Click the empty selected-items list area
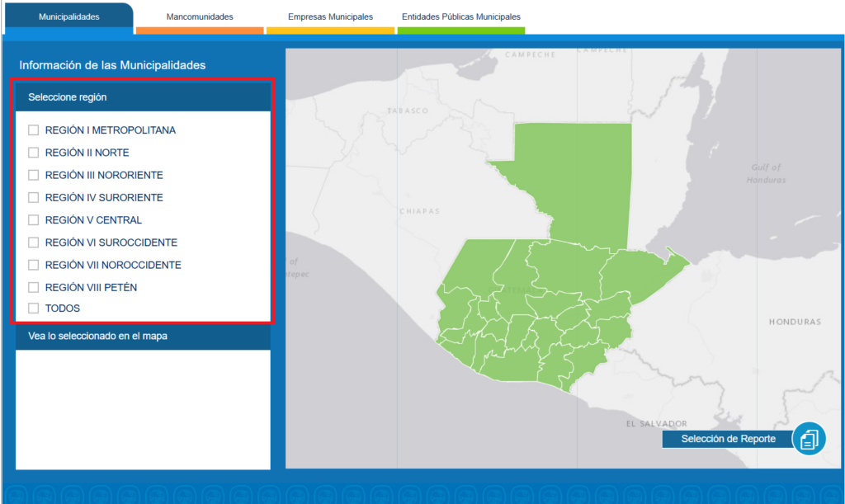Screen dimensions: 845x504 [x=143, y=408]
